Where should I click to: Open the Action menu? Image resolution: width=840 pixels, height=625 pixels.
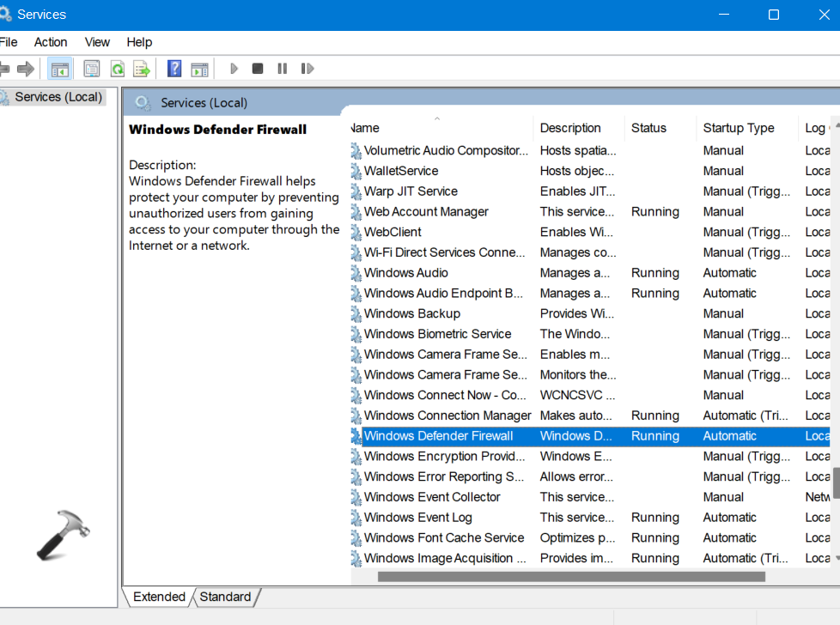coord(51,42)
